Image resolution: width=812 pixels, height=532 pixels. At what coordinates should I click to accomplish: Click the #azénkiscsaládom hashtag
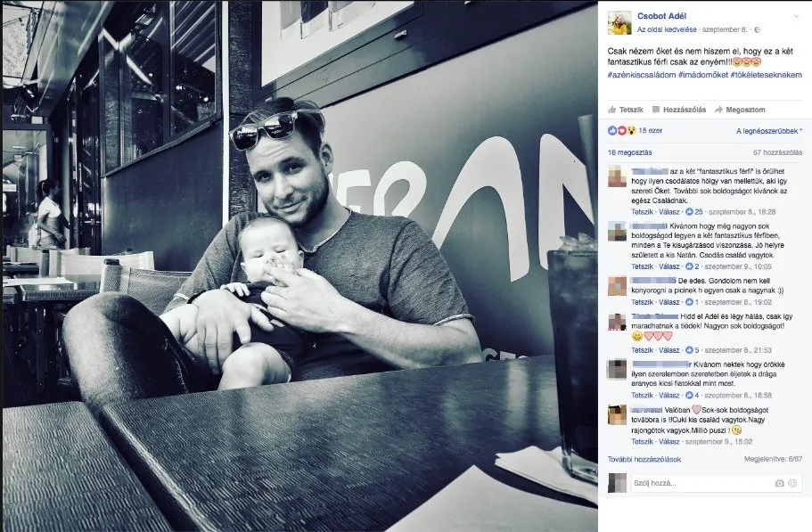tap(642, 75)
